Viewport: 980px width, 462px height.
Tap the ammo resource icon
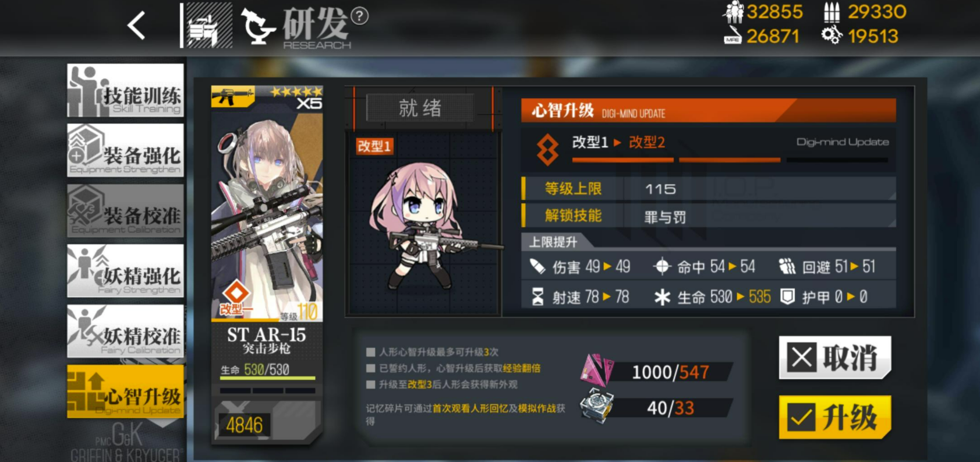click(832, 12)
